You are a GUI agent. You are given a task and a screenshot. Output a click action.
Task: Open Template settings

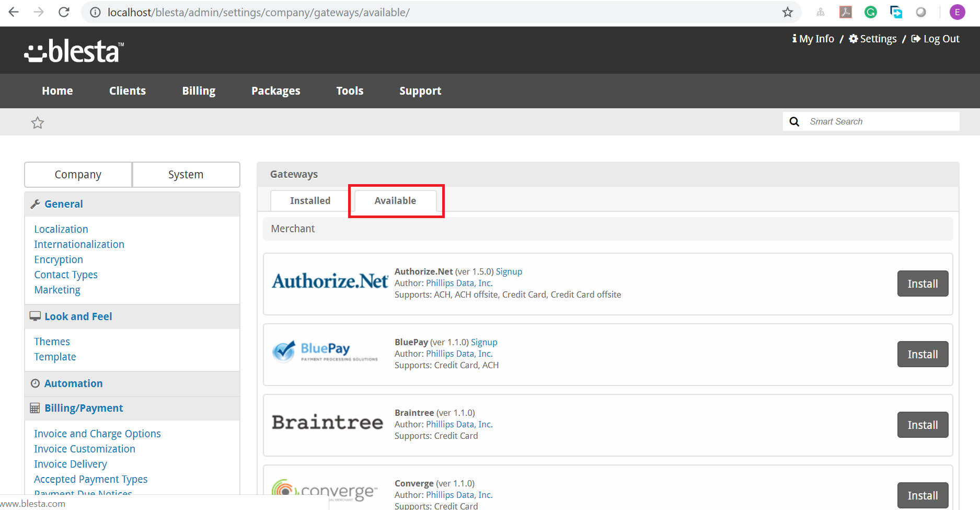point(55,357)
